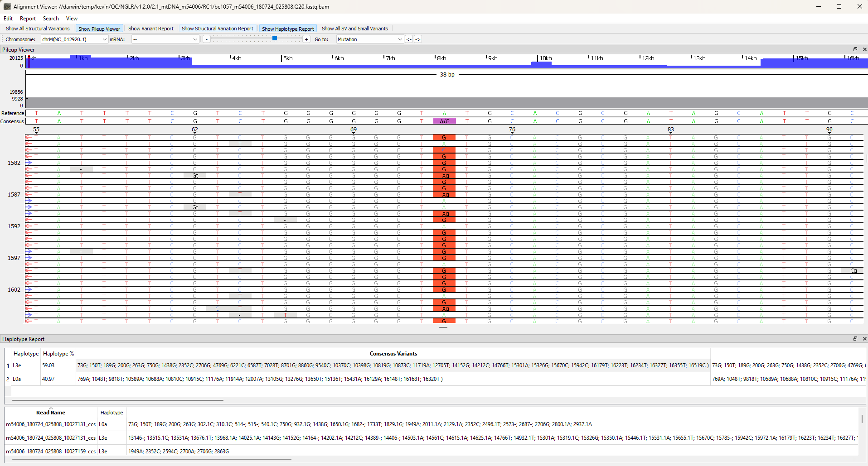
Task: Click the zoom out minus button
Action: tap(207, 39)
